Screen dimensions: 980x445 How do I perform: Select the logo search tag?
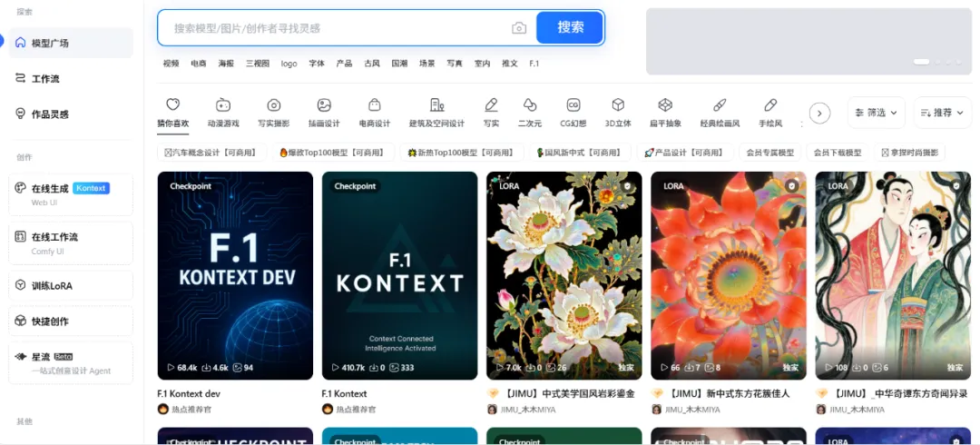click(289, 64)
